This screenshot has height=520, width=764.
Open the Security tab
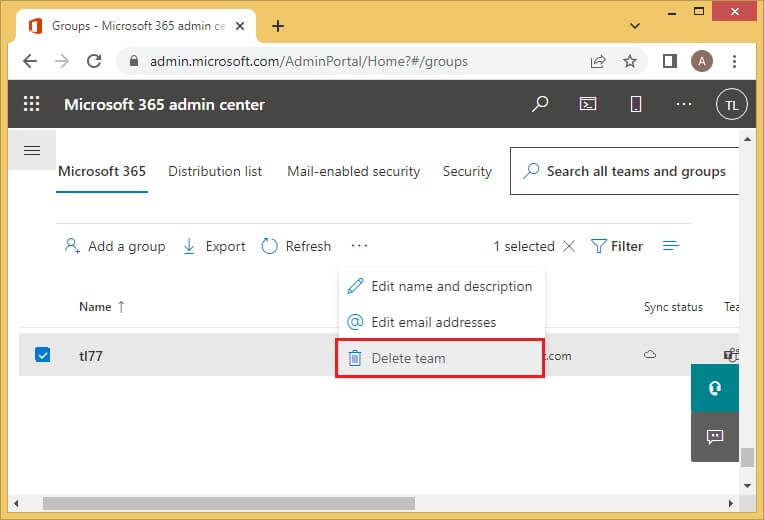pos(467,171)
